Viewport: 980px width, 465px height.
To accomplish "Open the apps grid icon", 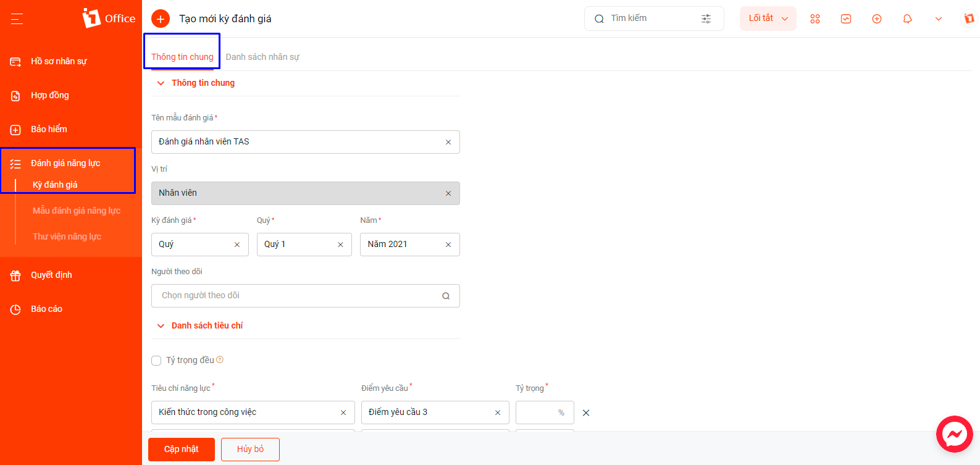I will (815, 19).
